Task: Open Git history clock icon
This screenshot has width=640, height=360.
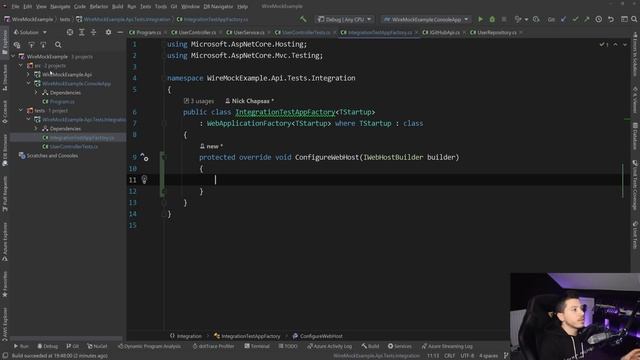Action: pyautogui.click(x=598, y=19)
